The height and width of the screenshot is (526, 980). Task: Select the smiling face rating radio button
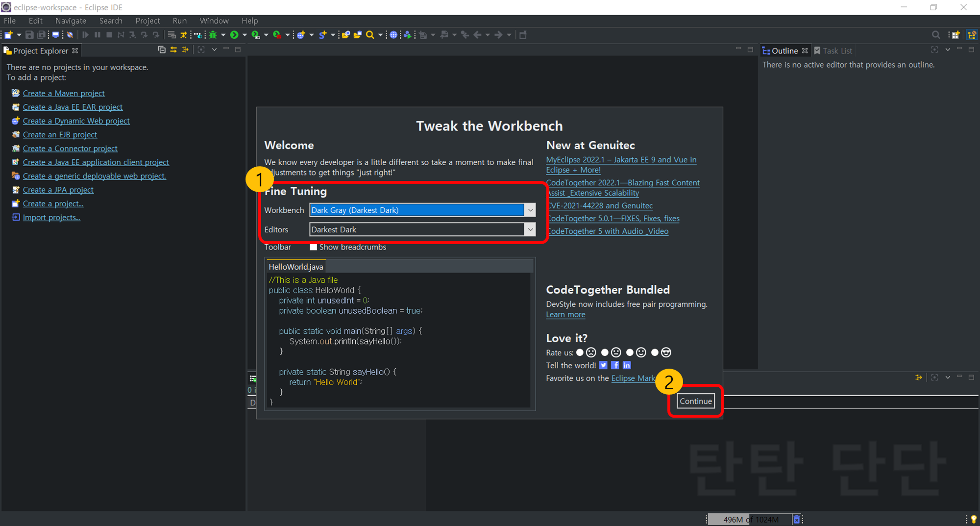click(630, 352)
